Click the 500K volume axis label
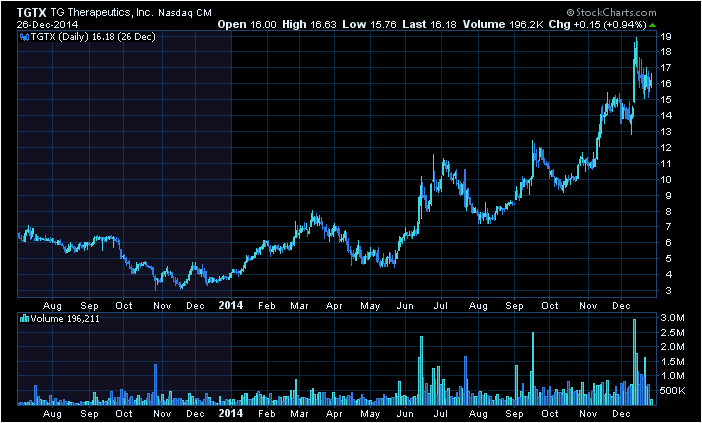Viewport: 702px width, 423px height. (x=673, y=391)
